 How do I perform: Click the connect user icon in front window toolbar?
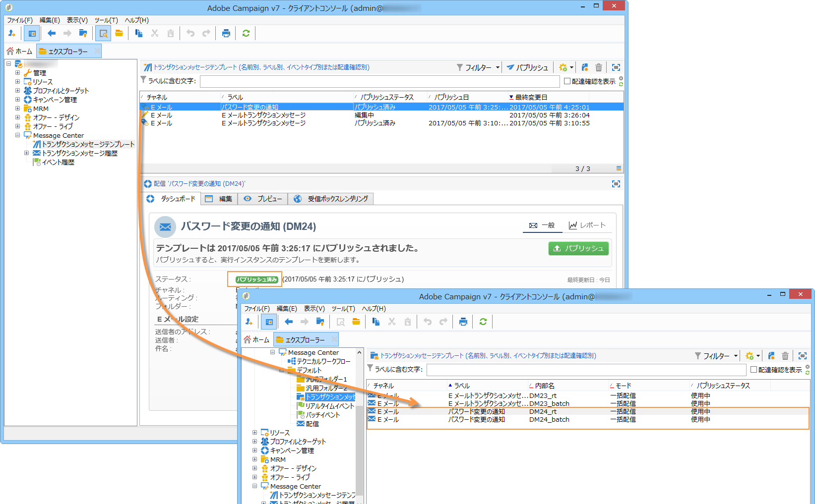(x=249, y=322)
